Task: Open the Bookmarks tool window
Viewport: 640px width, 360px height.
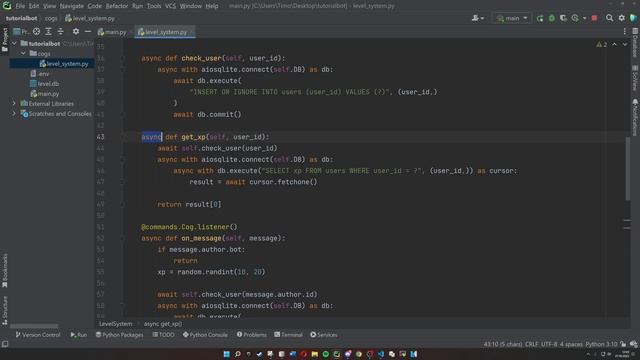Action: [5, 271]
